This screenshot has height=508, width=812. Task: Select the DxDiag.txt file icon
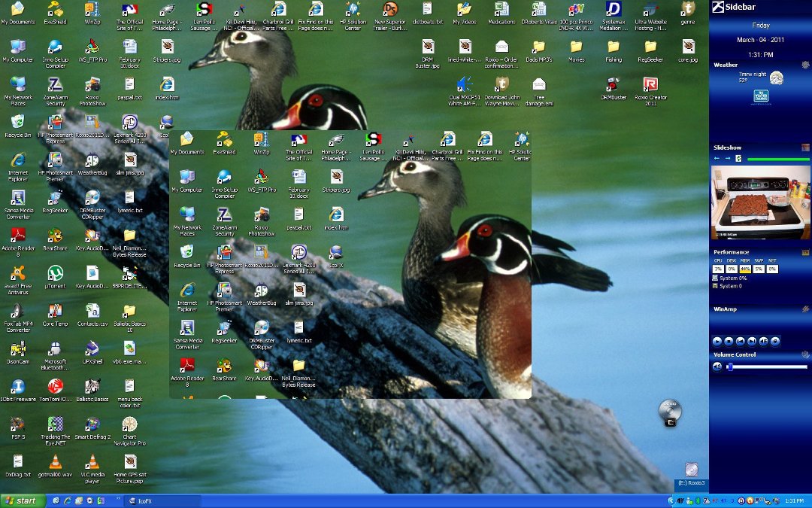pyautogui.click(x=18, y=462)
